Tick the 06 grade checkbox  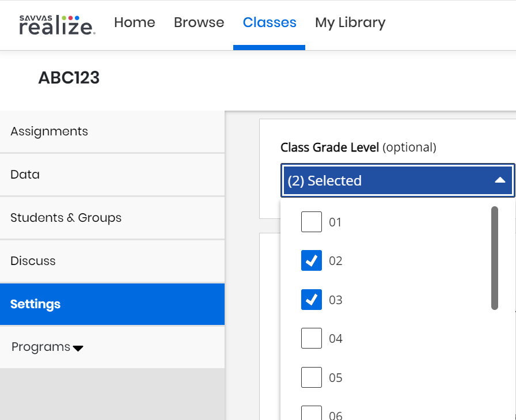click(312, 413)
